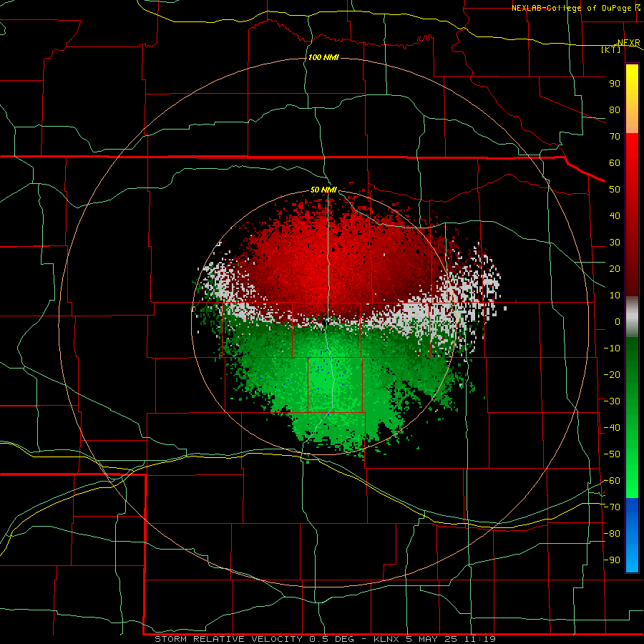Click the 50 NMI range ring label
The height and width of the screenshot is (644, 644).
323,190
